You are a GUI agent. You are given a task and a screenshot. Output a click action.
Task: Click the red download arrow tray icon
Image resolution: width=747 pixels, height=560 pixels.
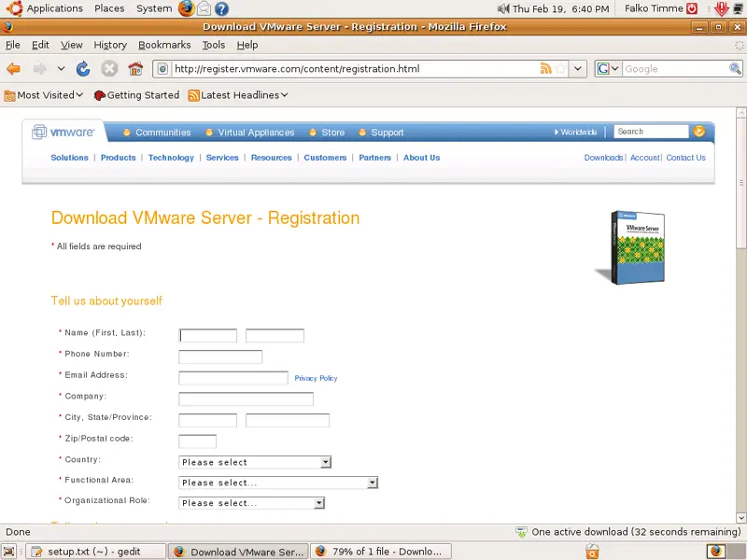pos(721,8)
